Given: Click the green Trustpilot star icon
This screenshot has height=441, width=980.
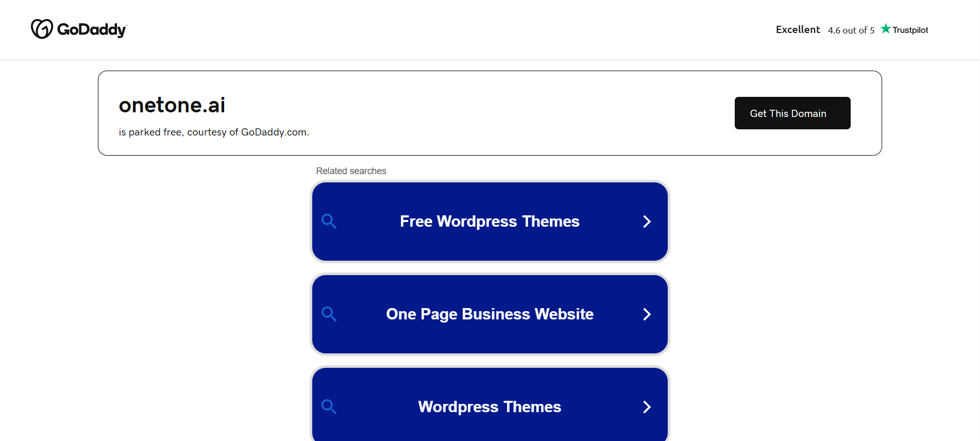Looking at the screenshot, I should [885, 29].
